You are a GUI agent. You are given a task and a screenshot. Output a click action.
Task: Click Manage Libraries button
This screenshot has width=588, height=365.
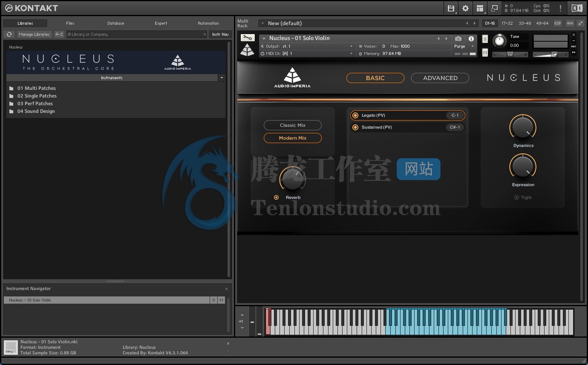pos(35,34)
